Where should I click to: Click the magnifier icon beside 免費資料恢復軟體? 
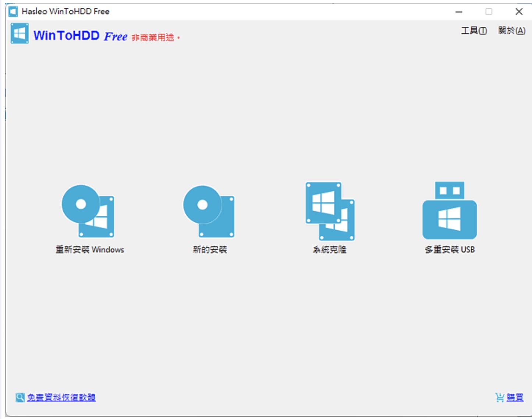[x=20, y=397]
